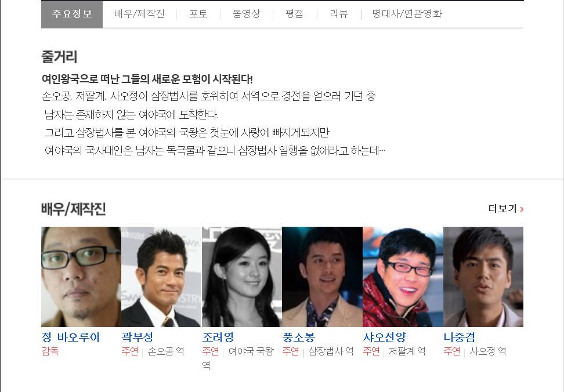The image size is (564, 392).
Task: Switch to 명대사/연관영화 tab
Action: (x=407, y=14)
